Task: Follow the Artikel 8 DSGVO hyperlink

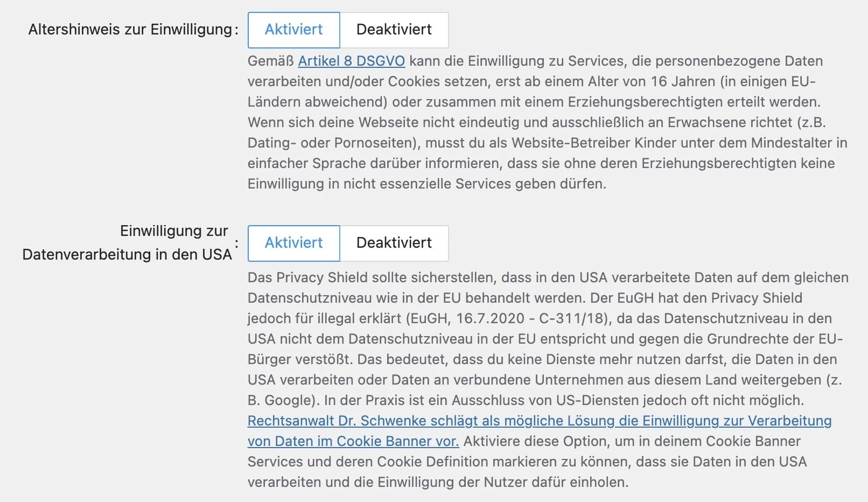Action: point(351,61)
